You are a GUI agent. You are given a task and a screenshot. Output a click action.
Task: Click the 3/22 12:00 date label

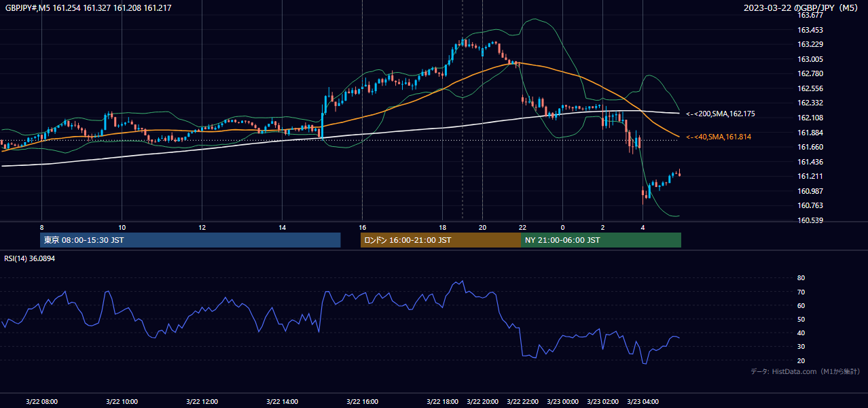pyautogui.click(x=202, y=401)
